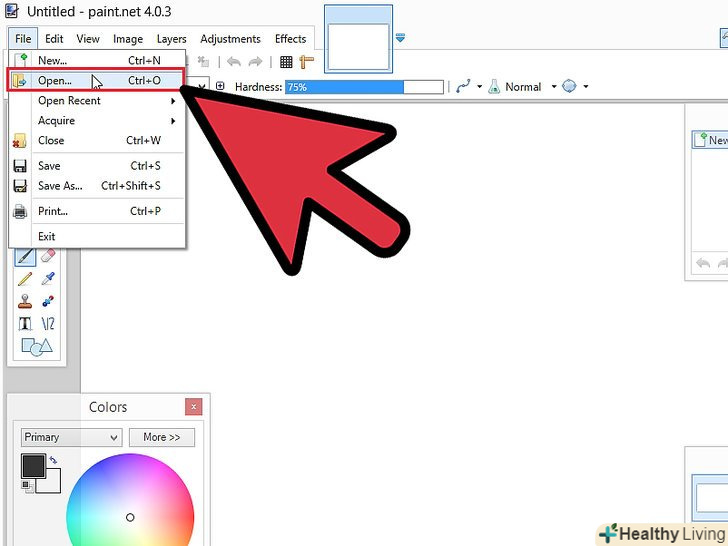The height and width of the screenshot is (546, 728).
Task: Click the More >> button
Action: click(x=162, y=437)
